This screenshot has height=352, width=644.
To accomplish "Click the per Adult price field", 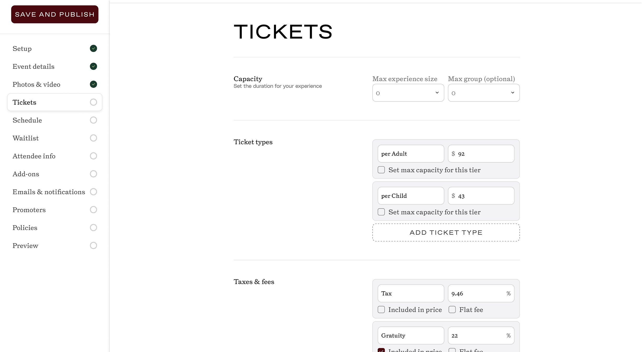I will [x=481, y=154].
